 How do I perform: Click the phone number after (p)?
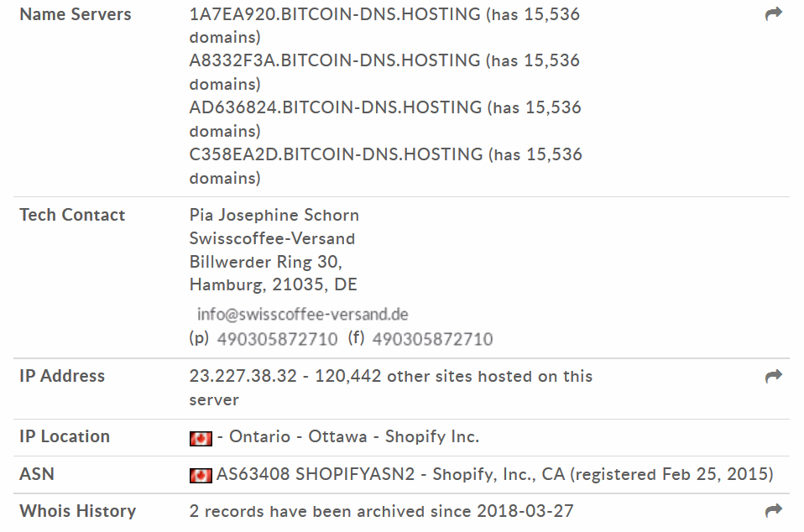pyautogui.click(x=278, y=339)
